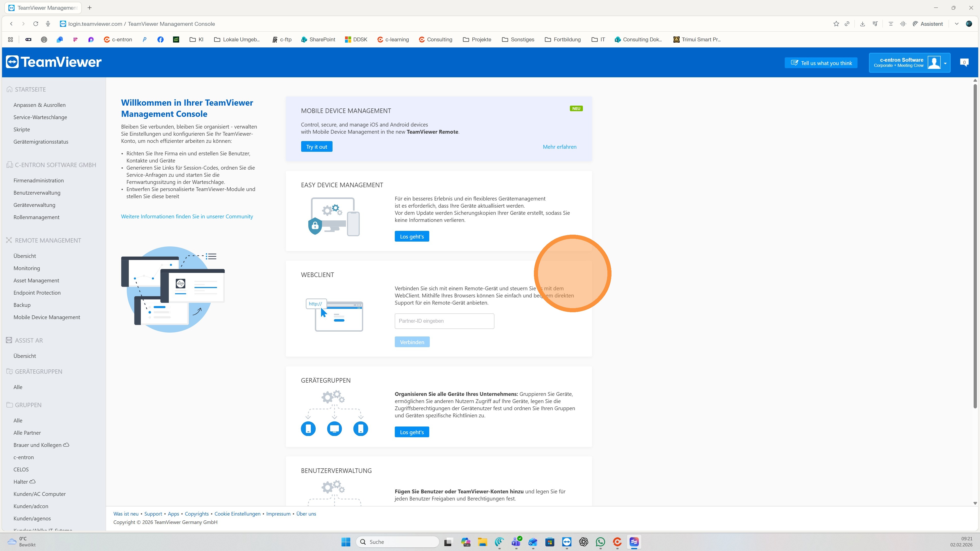Open Benutzerverwaltung in the sidebar
This screenshot has width=980, height=551.
(37, 193)
